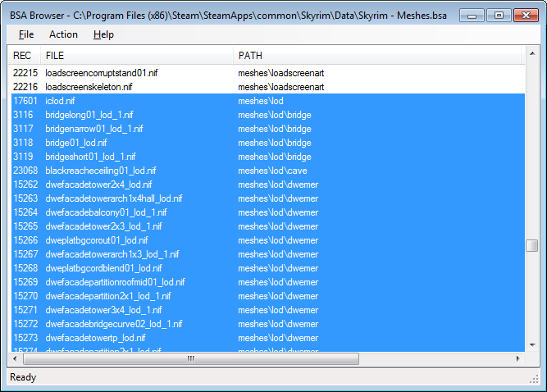547x392 pixels.
Task: Sort by the PATH column header
Action: click(x=376, y=56)
